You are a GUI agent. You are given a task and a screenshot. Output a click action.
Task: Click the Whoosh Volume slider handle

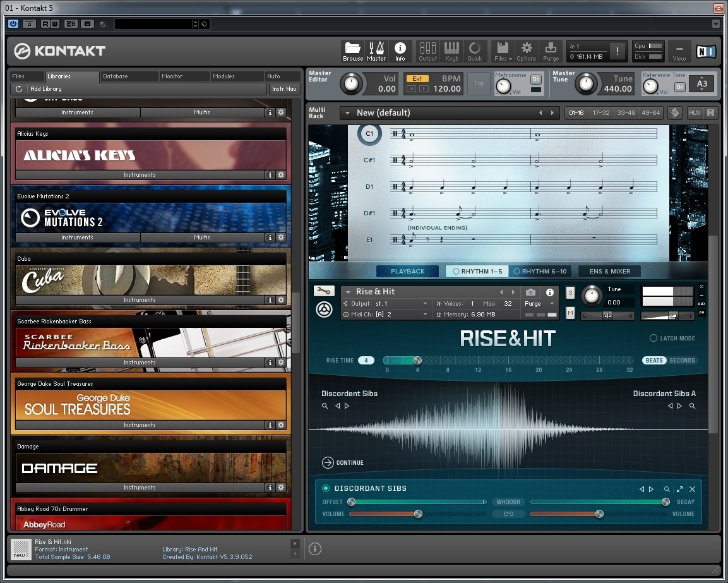coord(419,514)
